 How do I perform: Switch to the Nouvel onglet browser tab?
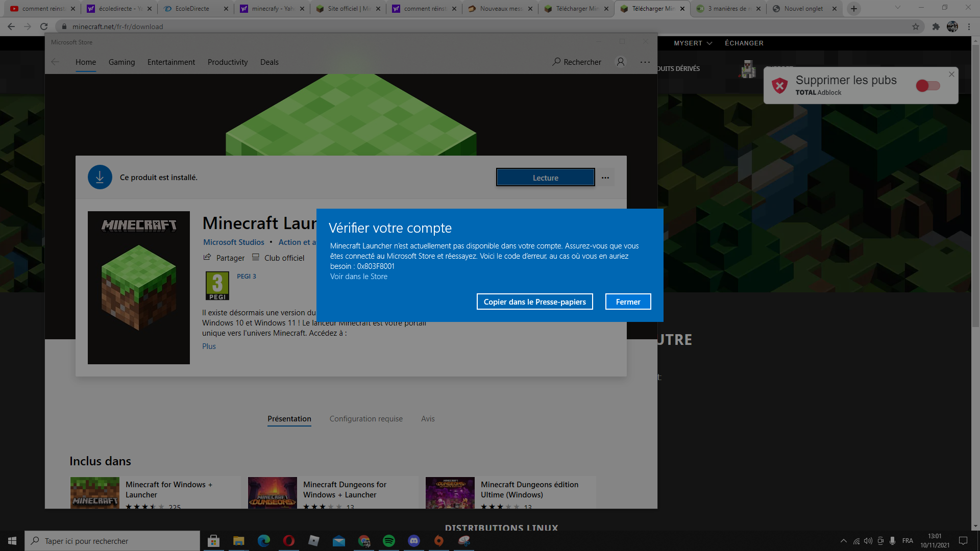point(805,9)
